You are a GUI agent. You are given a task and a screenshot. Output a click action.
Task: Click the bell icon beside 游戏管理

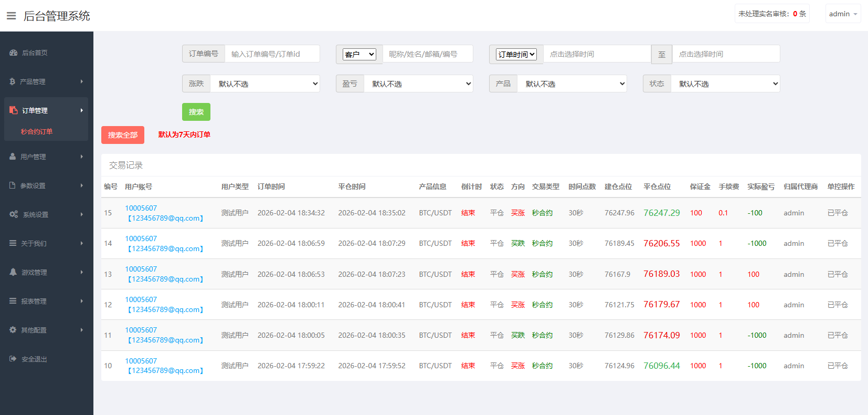13,272
